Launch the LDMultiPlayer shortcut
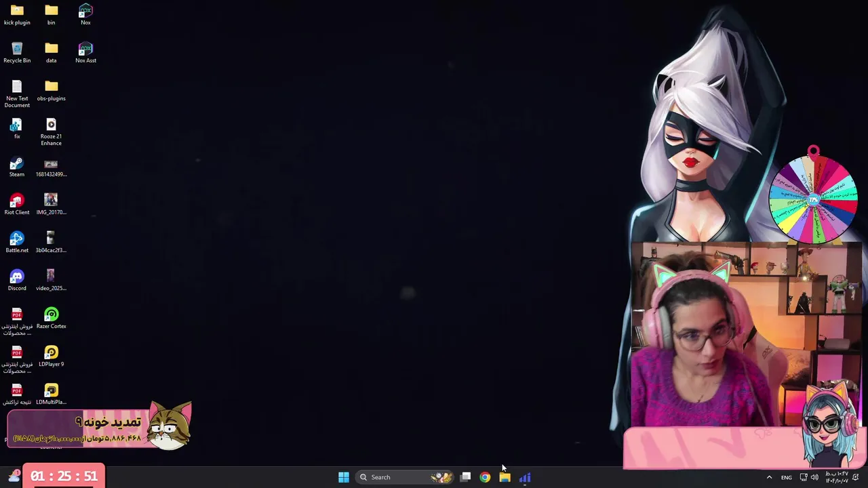The image size is (868, 488). (x=51, y=394)
